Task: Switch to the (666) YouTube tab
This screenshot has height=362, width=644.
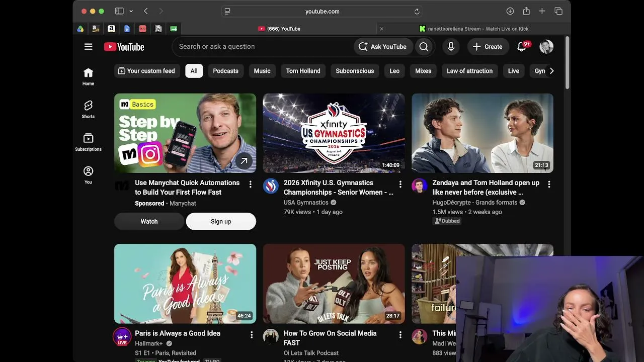Action: click(280, 29)
